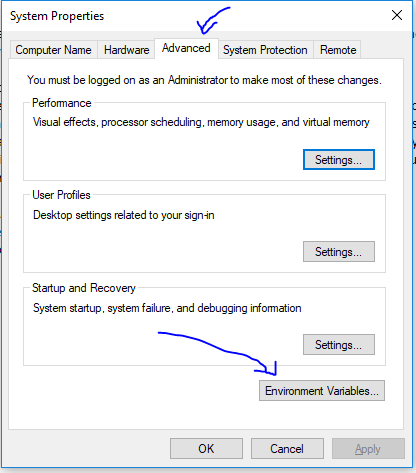416x473 pixels.
Task: Click the 'Desktop settings related to your sign-in' text
Action: coord(124,215)
